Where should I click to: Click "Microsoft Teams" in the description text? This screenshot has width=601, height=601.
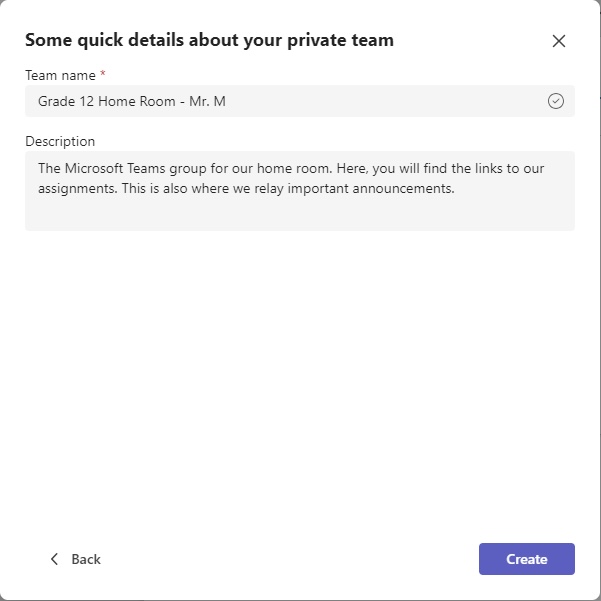pos(115,168)
